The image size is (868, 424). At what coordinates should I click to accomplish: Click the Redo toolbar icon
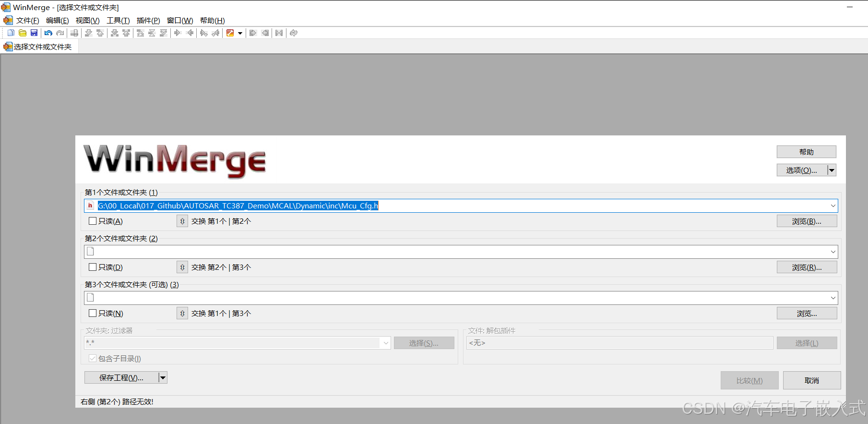click(x=60, y=33)
